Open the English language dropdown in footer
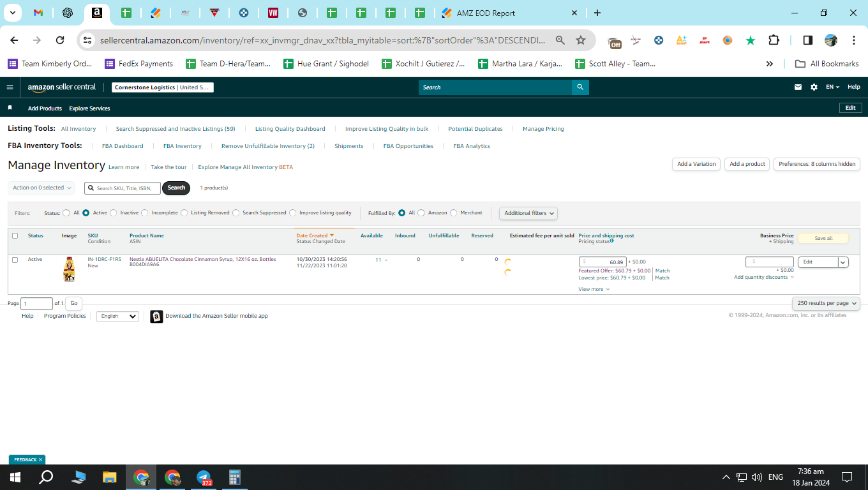 [x=117, y=316]
